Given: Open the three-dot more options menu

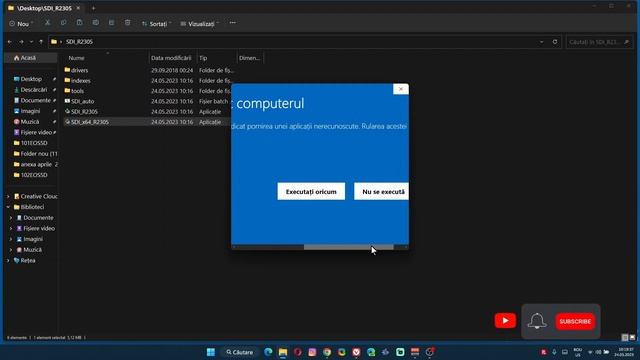Looking at the screenshot, I should [x=233, y=23].
